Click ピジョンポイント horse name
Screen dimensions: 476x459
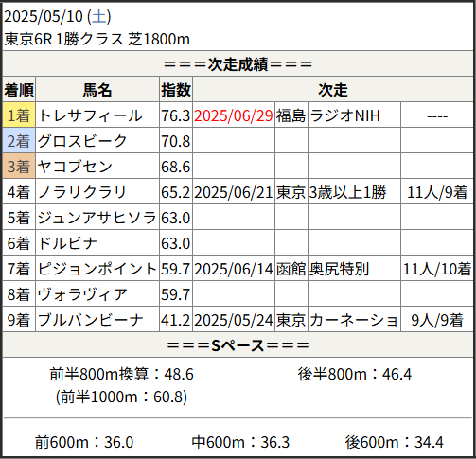point(97,269)
